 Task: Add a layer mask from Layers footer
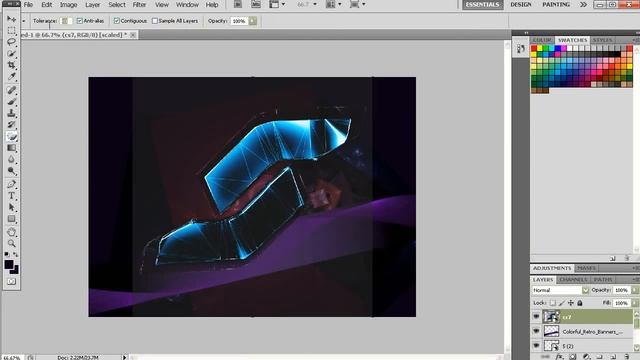[573, 357]
